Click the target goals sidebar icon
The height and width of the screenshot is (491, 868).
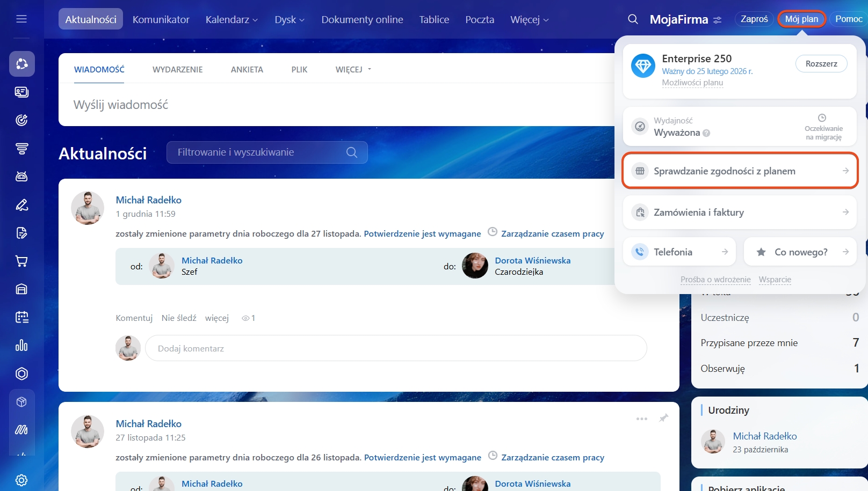pos(21,120)
